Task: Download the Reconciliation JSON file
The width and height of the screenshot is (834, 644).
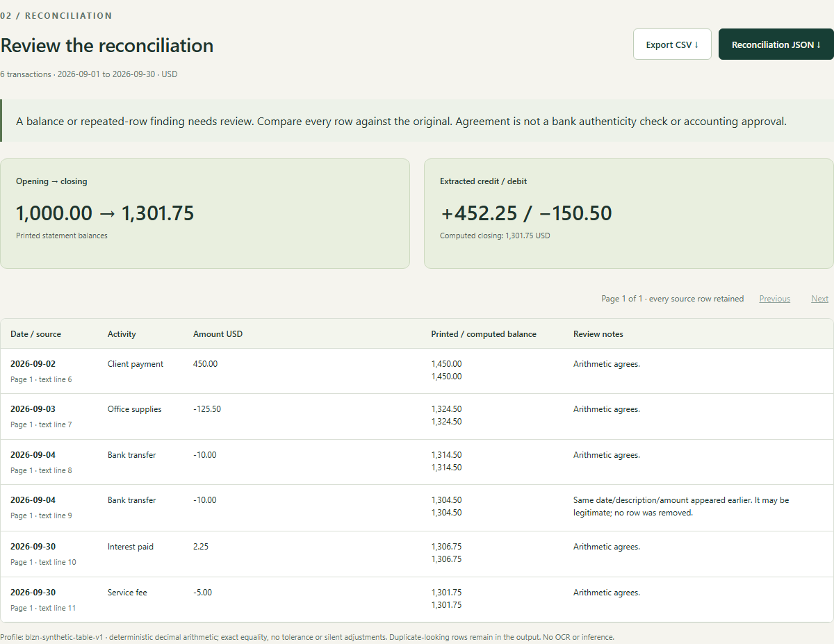Action: 776,44
